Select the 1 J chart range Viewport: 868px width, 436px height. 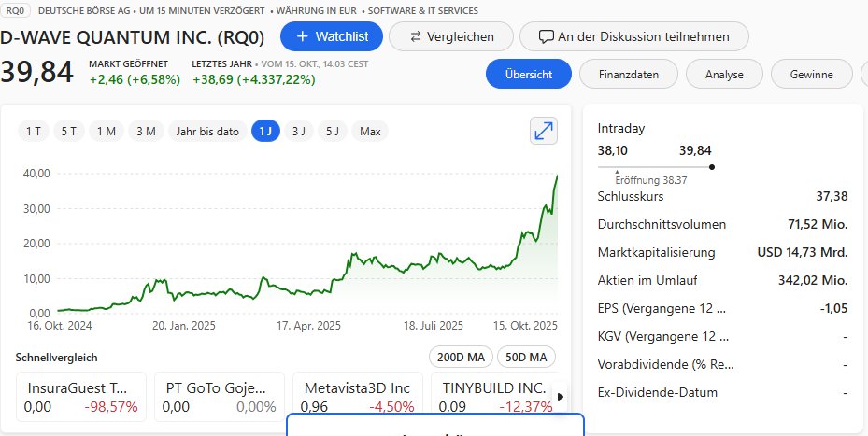point(265,131)
